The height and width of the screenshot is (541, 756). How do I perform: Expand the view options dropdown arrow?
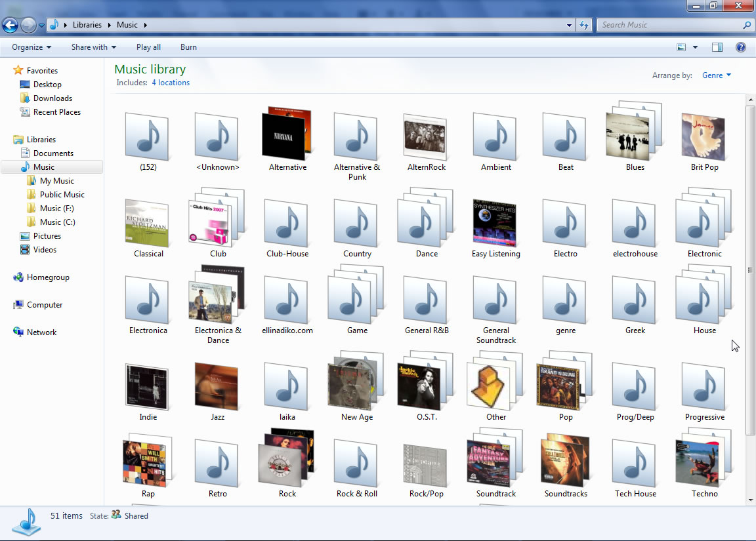click(x=696, y=47)
